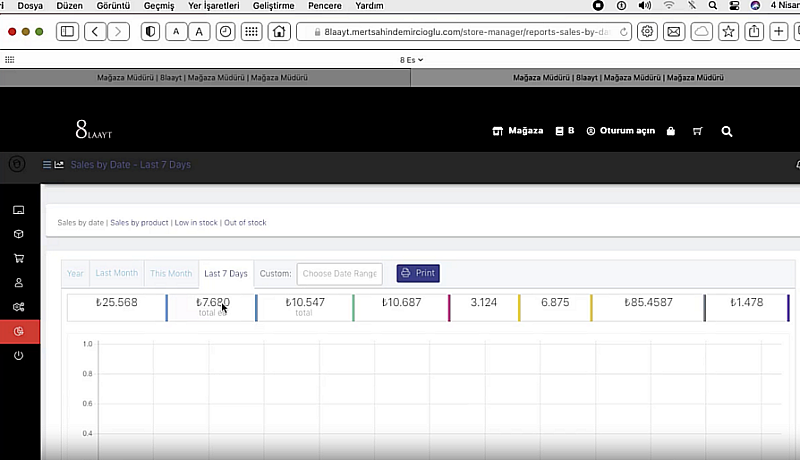Switch to the right Mağaza Müdürü tab
800x460 pixels.
(606, 78)
